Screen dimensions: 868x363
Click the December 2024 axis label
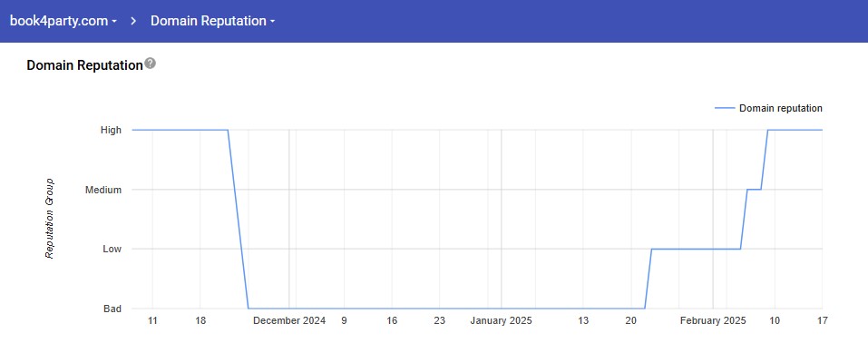click(x=289, y=320)
